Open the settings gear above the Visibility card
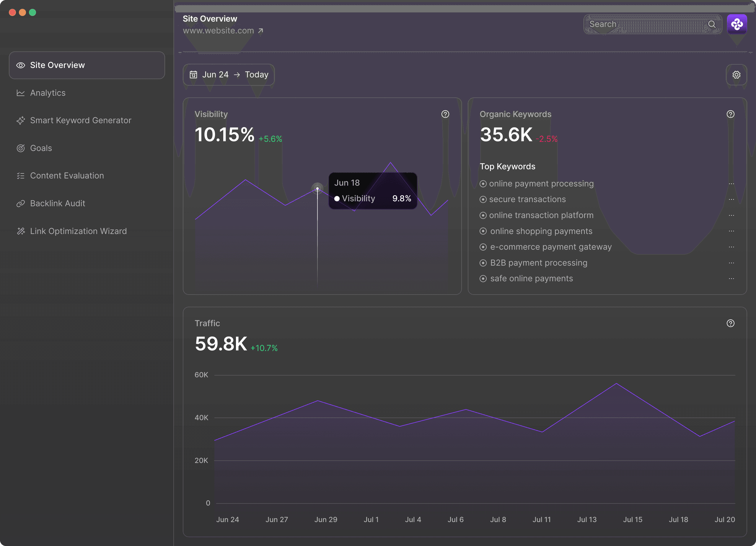Image resolution: width=756 pixels, height=546 pixels. (x=737, y=75)
